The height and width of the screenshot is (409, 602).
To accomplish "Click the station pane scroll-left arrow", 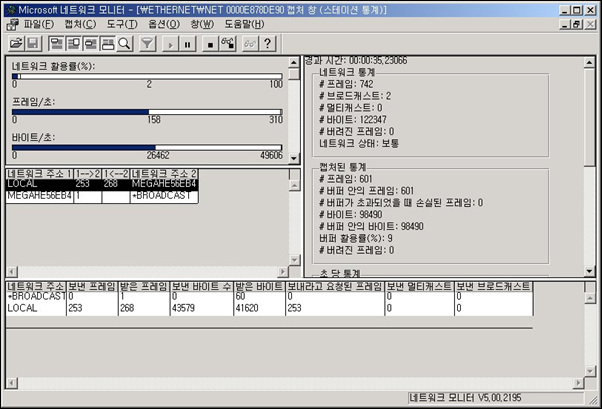I will (12, 383).
